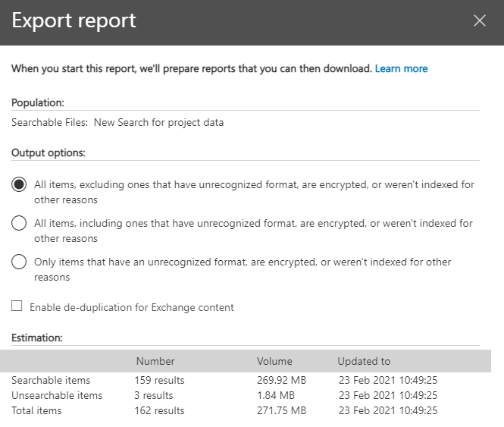504x427 pixels.
Task: Click the Population section heading
Action: pyautogui.click(x=37, y=102)
